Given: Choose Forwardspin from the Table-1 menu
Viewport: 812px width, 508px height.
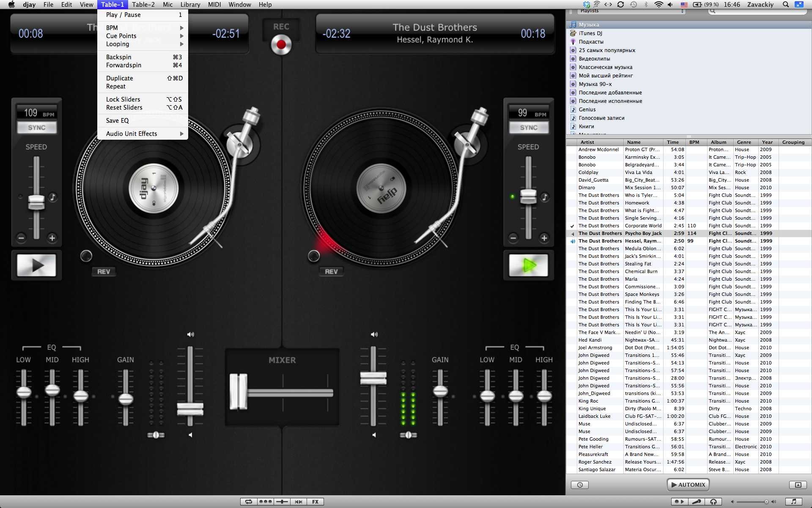Looking at the screenshot, I should click(x=143, y=65).
